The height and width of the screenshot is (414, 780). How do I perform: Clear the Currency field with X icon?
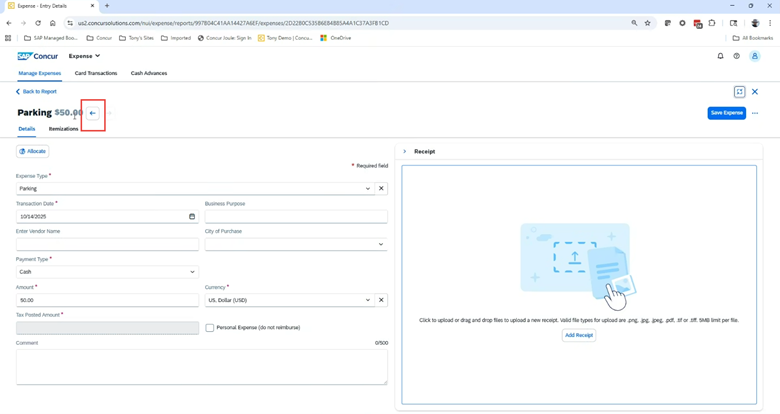tap(381, 300)
